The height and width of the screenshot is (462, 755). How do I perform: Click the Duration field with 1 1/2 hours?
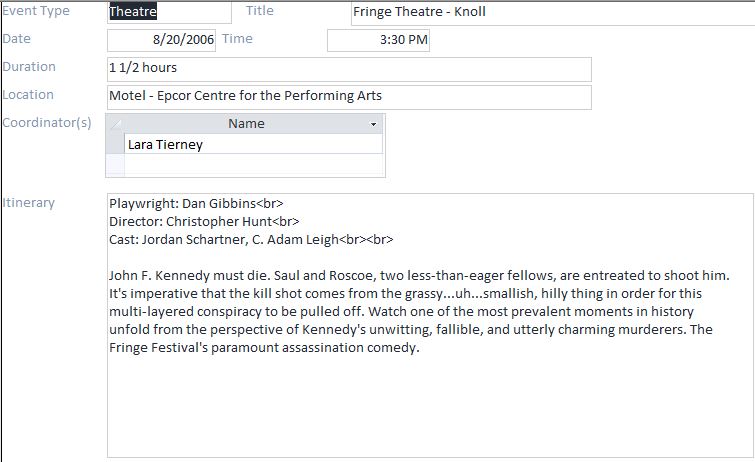pyautogui.click(x=349, y=68)
